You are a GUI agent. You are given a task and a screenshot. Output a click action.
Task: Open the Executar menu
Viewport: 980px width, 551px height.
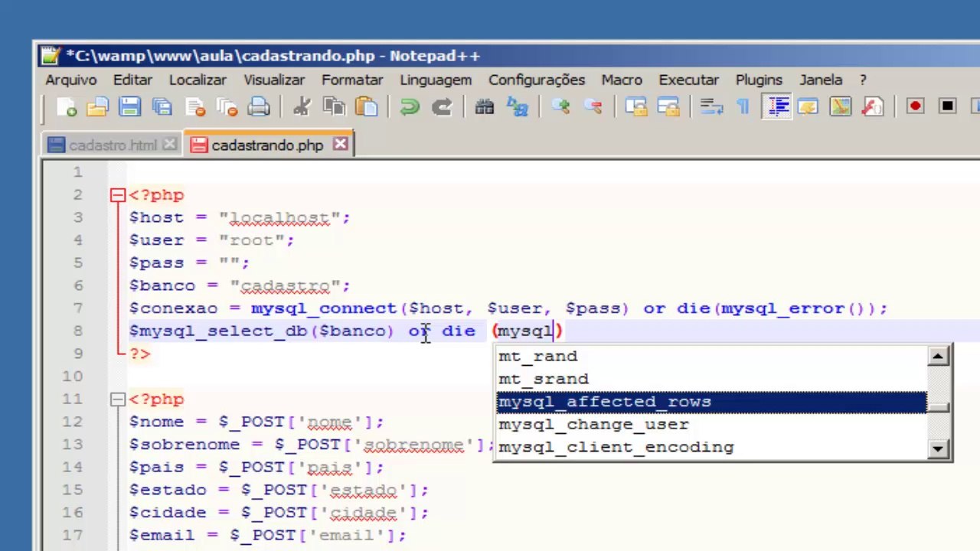[688, 80]
